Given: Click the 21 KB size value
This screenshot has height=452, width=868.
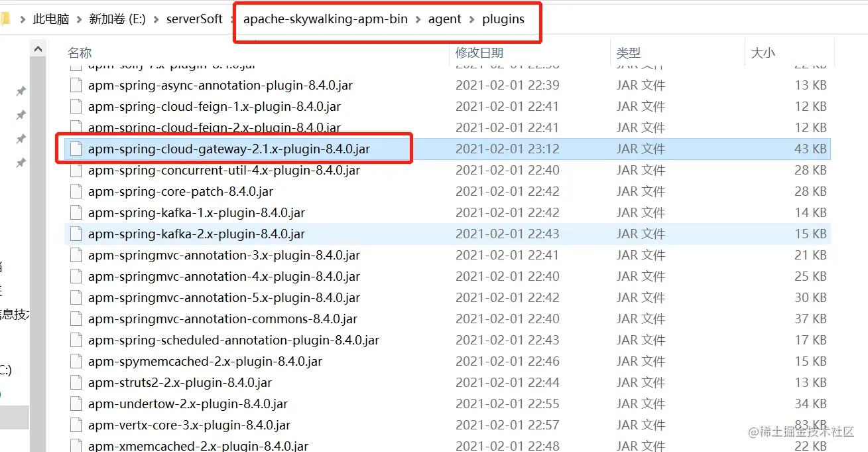Looking at the screenshot, I should (x=810, y=255).
